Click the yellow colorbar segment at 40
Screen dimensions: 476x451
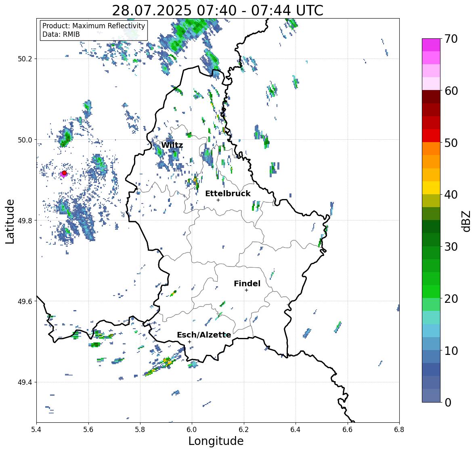431,188
